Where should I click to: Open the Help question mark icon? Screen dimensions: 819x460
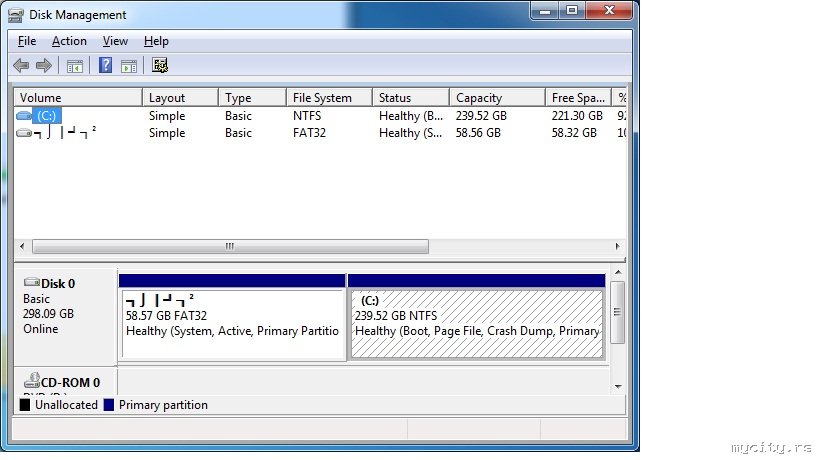(106, 65)
